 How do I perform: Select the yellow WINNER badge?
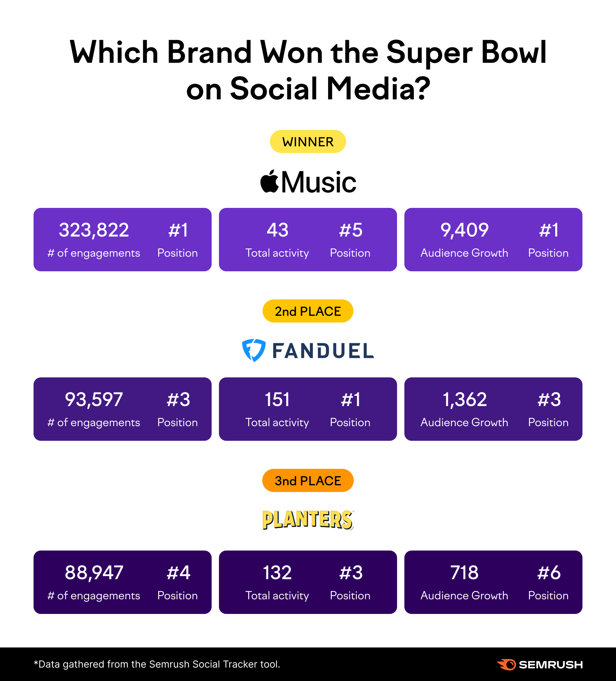[x=308, y=141]
